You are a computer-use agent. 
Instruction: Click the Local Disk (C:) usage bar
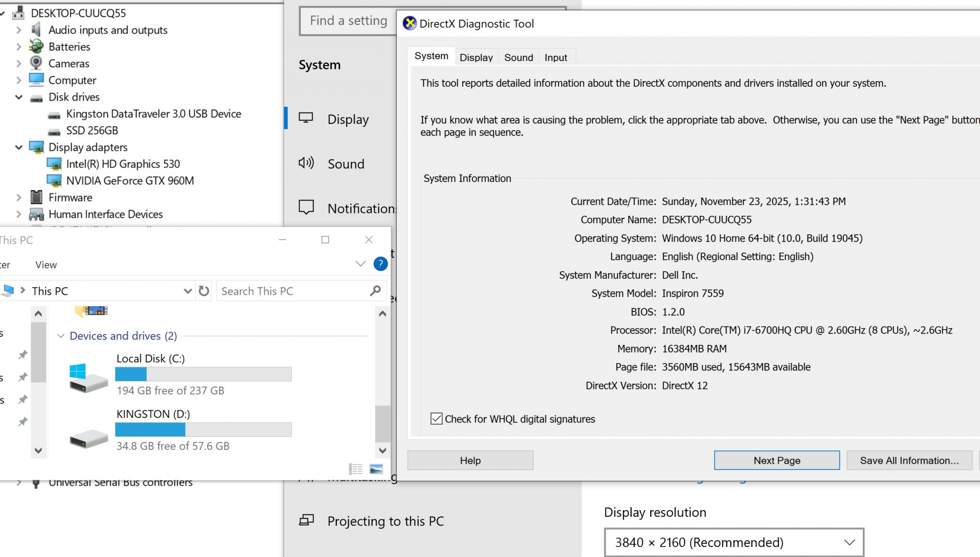[203, 374]
